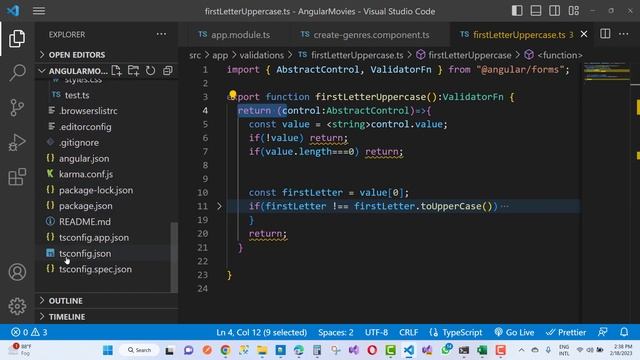This screenshot has width=640, height=360.
Task: Click the feedback icon in status bar
Action: 603,332
